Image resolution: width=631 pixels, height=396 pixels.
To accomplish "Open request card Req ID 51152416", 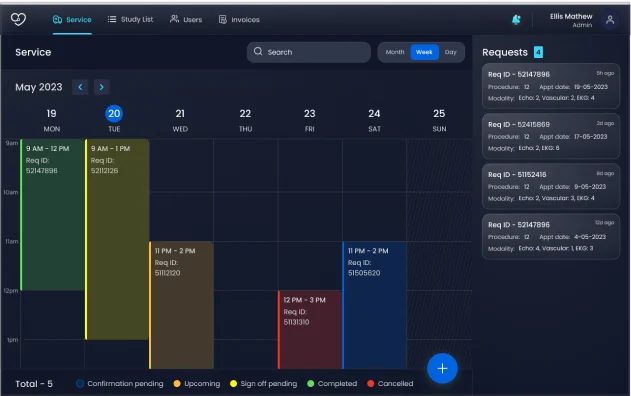I will click(x=551, y=186).
